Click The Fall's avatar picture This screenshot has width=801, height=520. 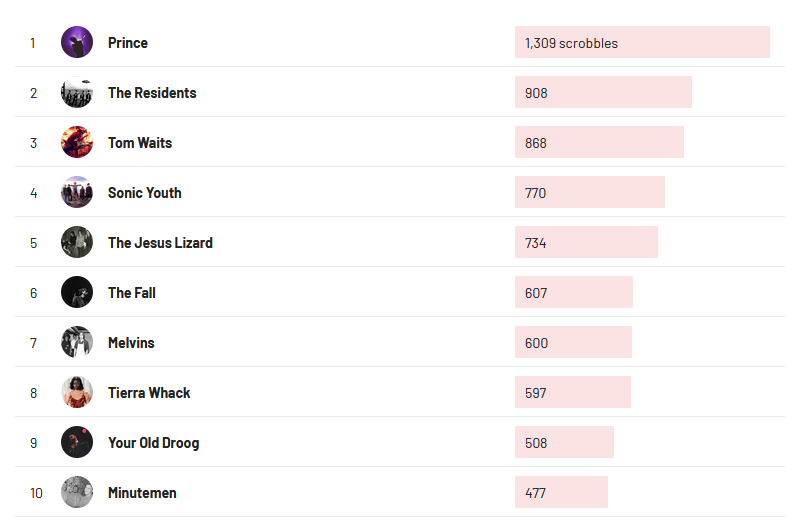click(77, 292)
